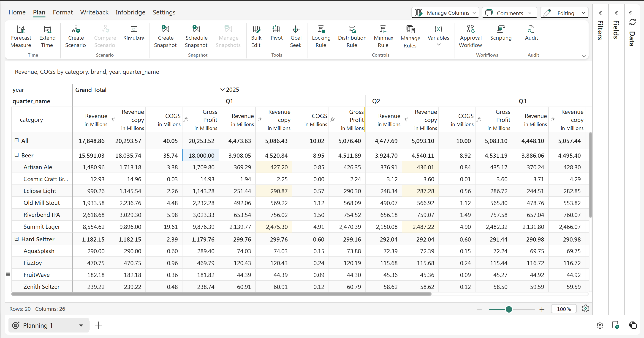Screen dimensions: 644x338
Task: Click the Approval Workflow icon
Action: pos(470,29)
